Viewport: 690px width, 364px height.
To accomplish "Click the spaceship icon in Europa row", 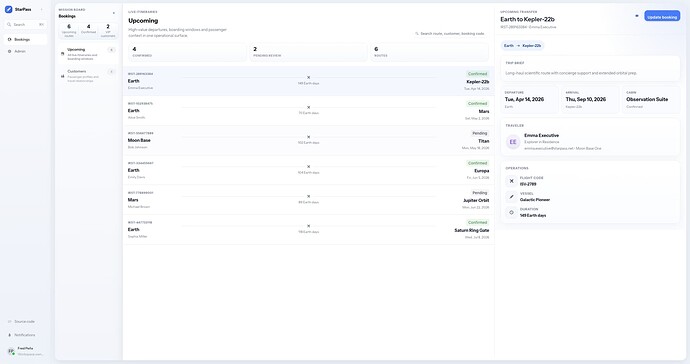I will 308,166.
